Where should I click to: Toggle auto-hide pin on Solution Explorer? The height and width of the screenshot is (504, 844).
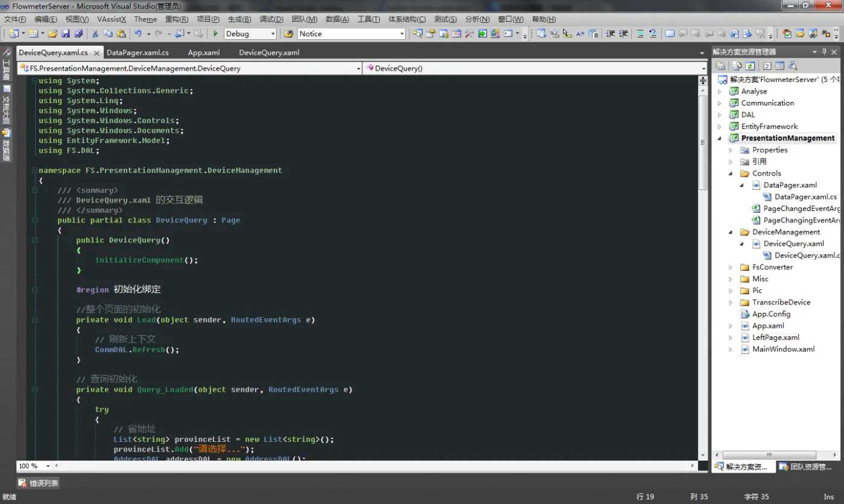pos(825,52)
